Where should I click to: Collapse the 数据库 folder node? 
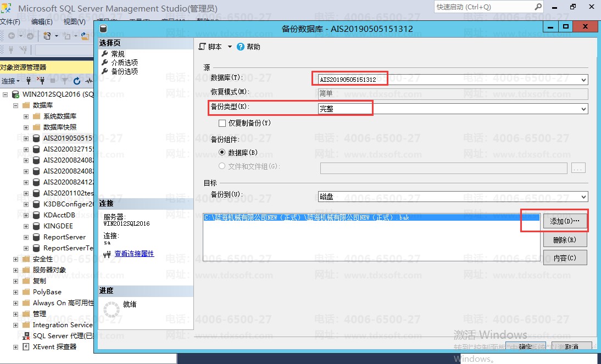pos(16,105)
